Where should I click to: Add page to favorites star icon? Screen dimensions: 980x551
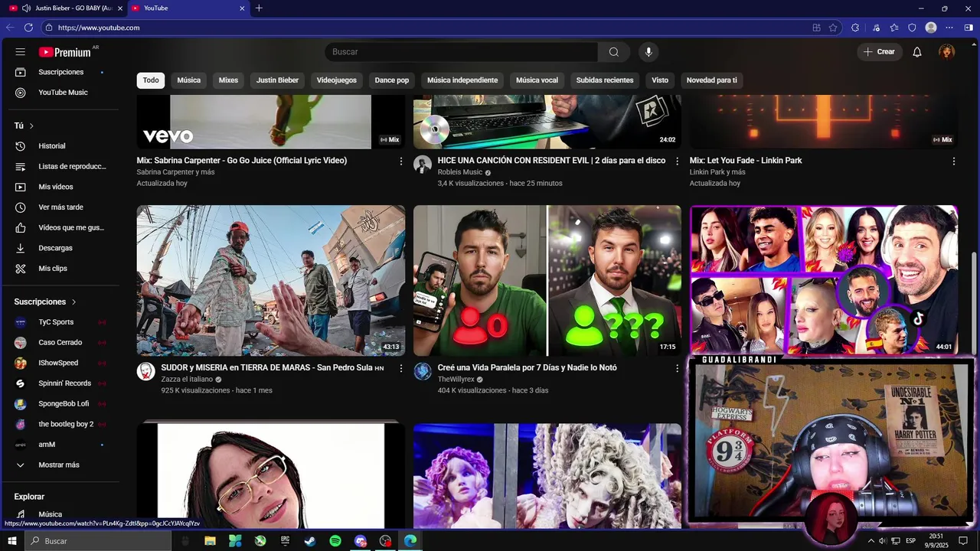[x=833, y=28]
